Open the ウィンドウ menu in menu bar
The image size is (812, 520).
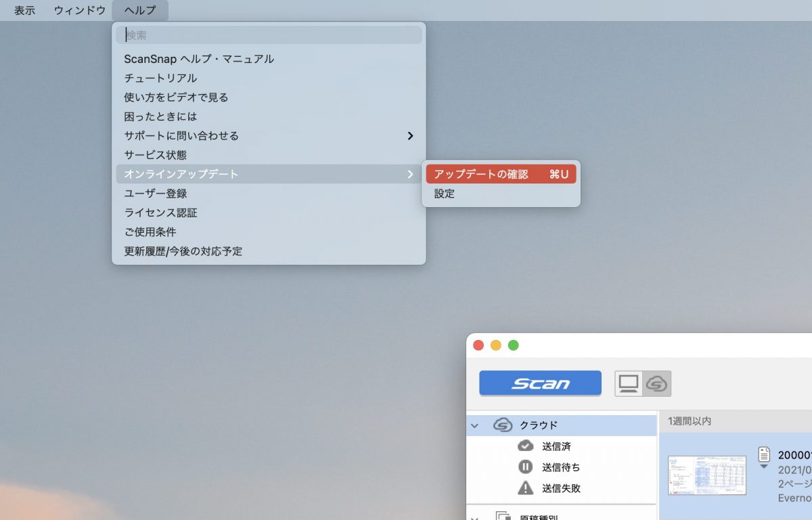point(80,10)
